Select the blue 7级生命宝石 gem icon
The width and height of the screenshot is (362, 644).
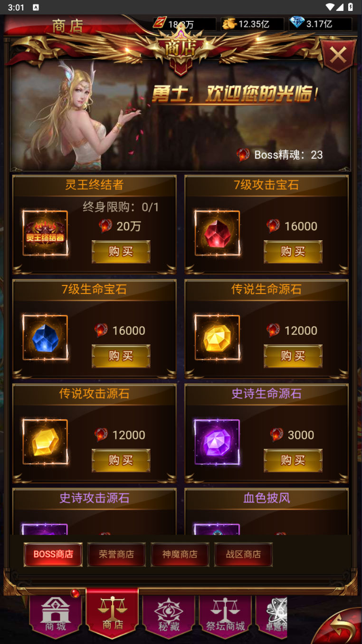45,338
